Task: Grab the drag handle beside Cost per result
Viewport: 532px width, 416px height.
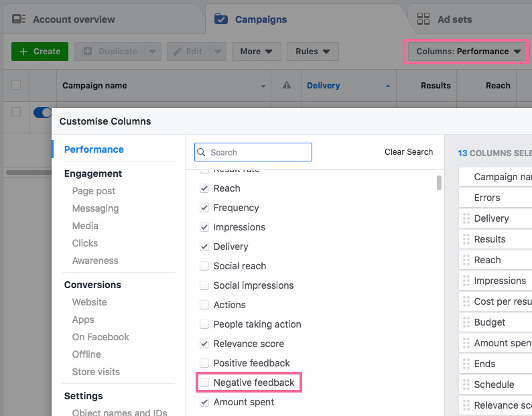Action: point(466,301)
